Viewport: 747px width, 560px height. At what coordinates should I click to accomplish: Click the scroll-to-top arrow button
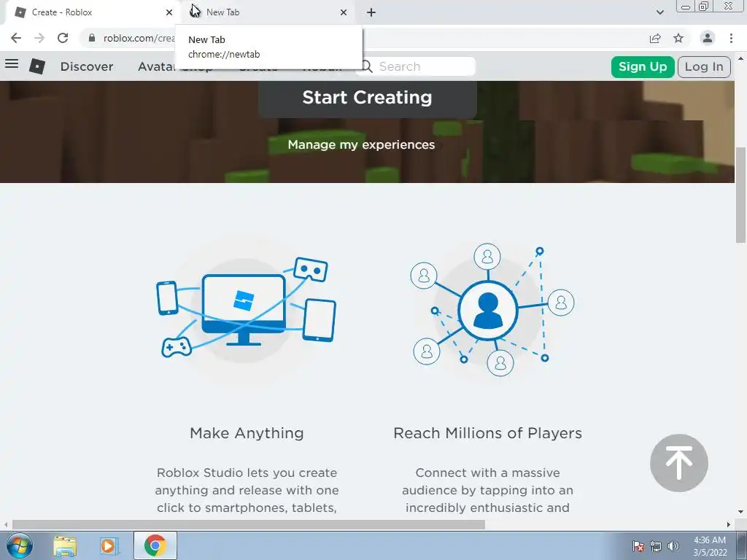[679, 463]
